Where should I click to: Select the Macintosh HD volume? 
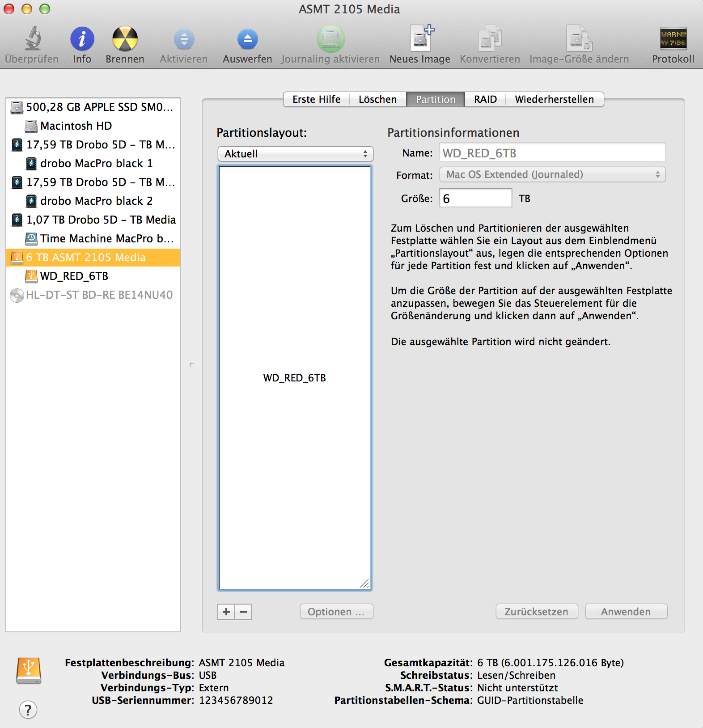tap(93, 126)
